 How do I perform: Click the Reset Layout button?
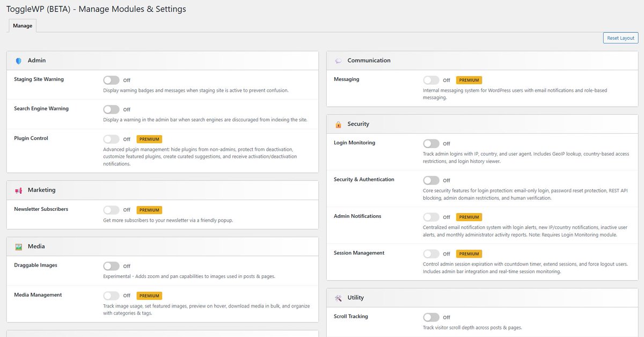point(620,38)
